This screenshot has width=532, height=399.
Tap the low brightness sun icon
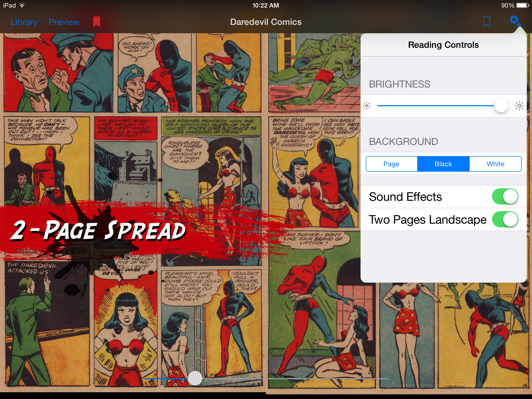(x=367, y=106)
